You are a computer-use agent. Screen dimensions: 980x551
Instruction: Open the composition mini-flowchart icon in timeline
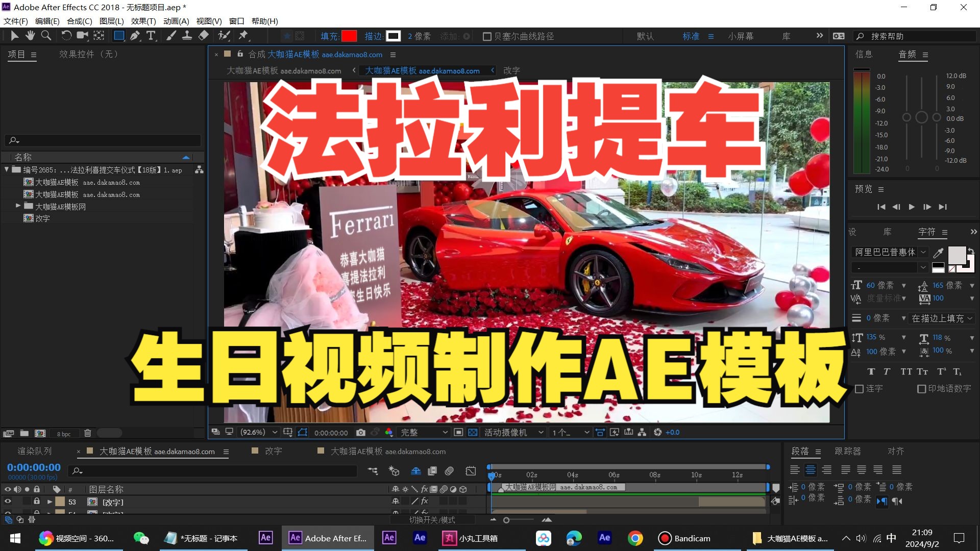[x=373, y=471]
